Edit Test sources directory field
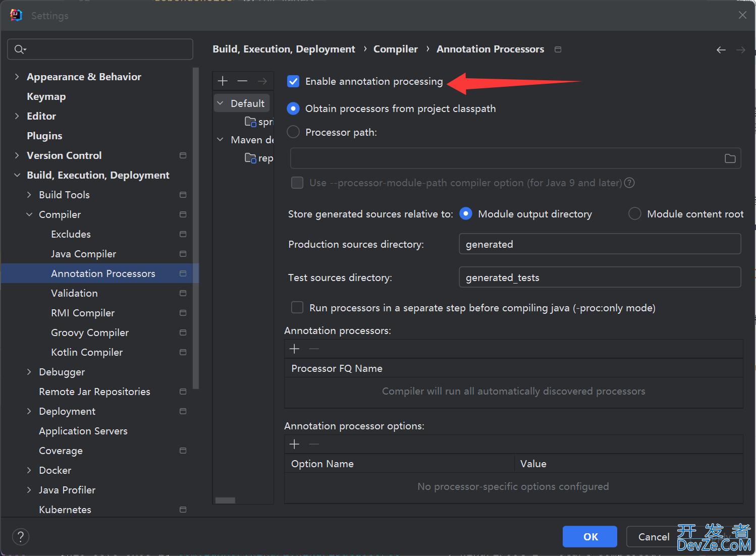Screen dimensions: 756x556 (x=600, y=277)
